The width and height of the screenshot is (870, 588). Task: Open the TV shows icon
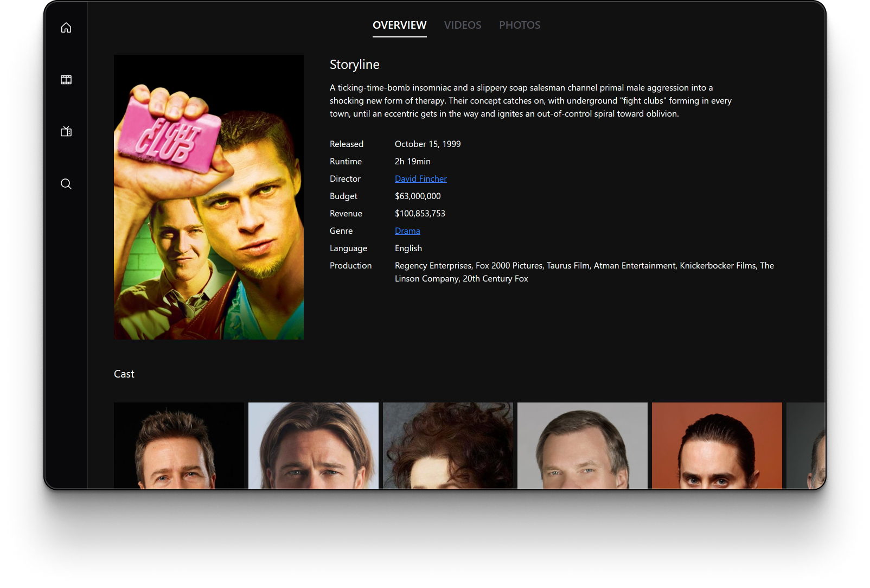tap(66, 131)
